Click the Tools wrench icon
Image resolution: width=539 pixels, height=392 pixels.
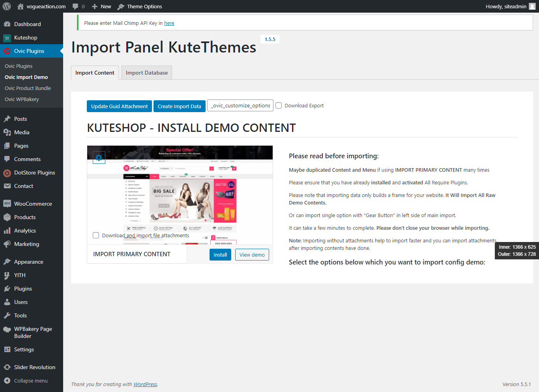(7, 315)
